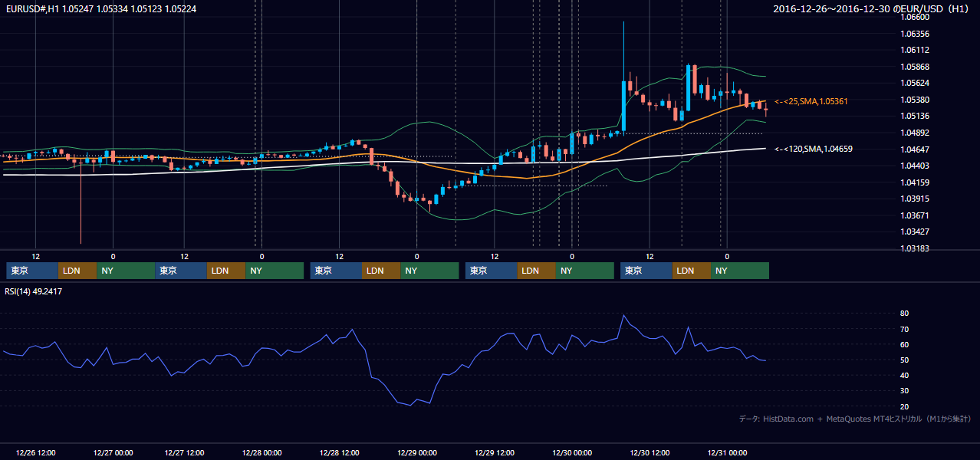Click the white 120,SMA,1.04659 annotation
Screen dimensions: 980x460
tap(813, 149)
